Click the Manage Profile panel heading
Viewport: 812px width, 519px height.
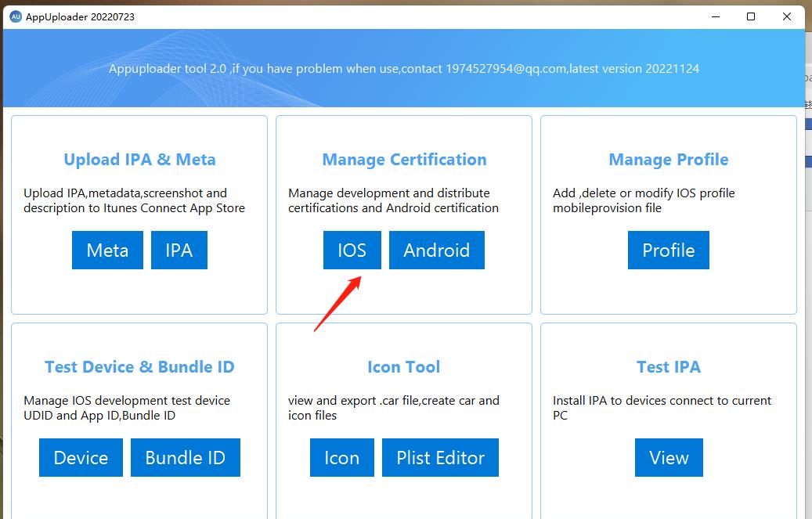click(668, 159)
